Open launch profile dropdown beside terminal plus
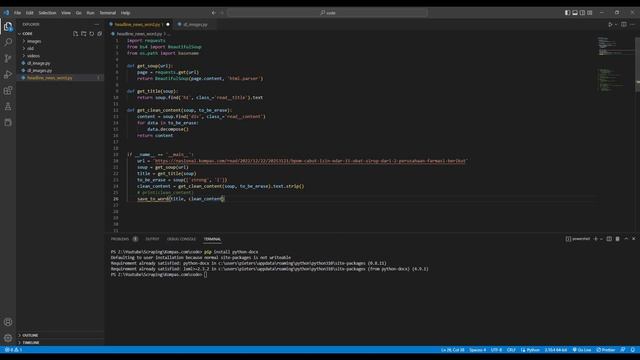This screenshot has height=360, width=640. tap(601, 239)
